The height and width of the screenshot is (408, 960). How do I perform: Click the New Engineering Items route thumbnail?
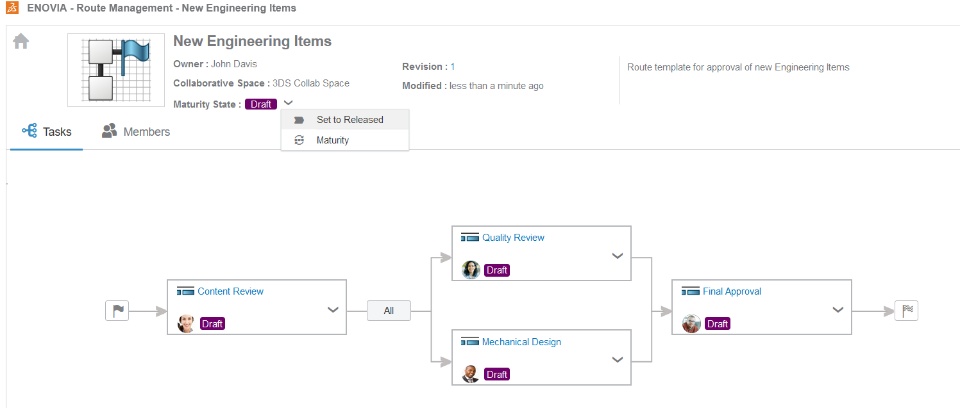[x=115, y=71]
